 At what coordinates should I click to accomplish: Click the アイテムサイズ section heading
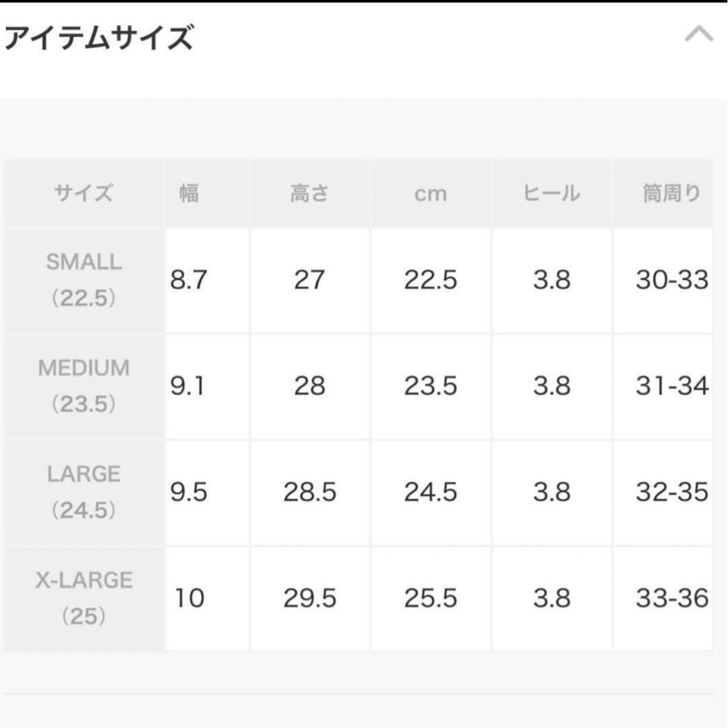99,37
